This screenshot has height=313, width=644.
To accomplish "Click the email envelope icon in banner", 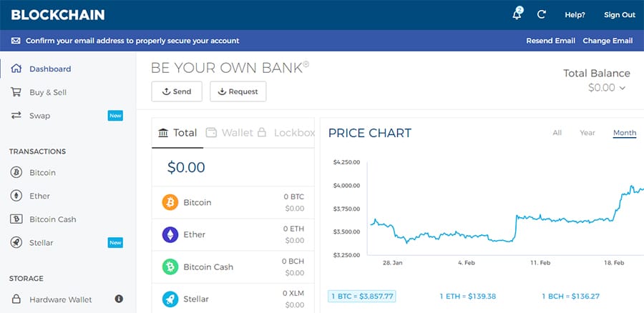I will coord(16,41).
